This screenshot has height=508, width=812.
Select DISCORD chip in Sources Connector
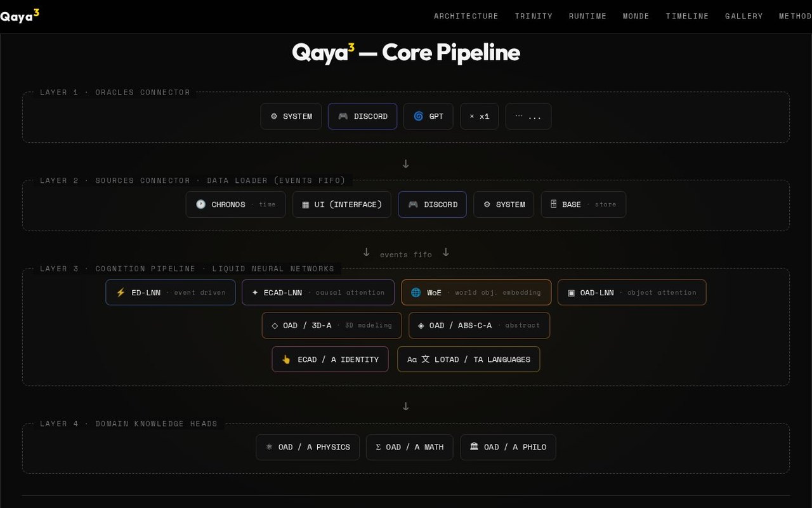(x=432, y=204)
